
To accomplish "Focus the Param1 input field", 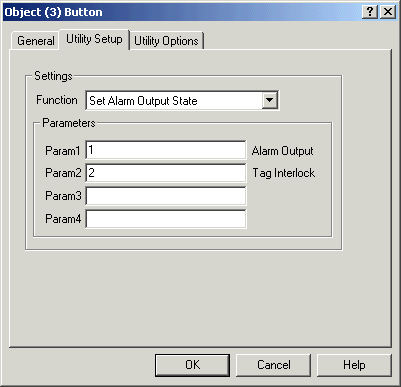I will 166,150.
